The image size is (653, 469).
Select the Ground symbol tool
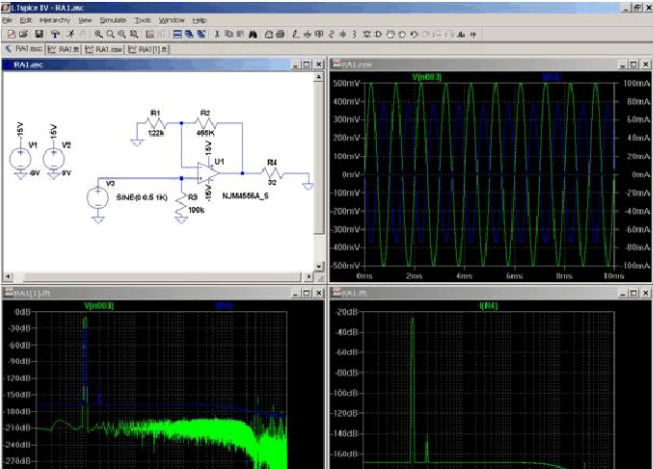(305, 33)
